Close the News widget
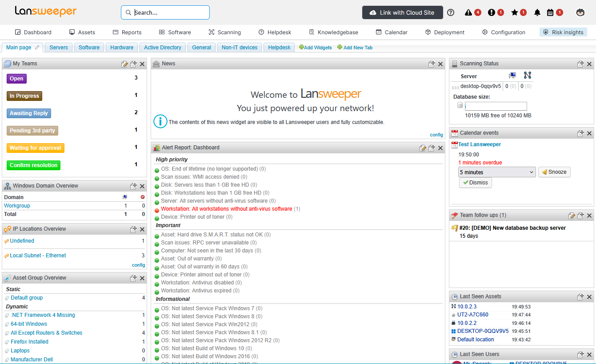Image resolution: width=596 pixels, height=364 pixels. click(440, 64)
